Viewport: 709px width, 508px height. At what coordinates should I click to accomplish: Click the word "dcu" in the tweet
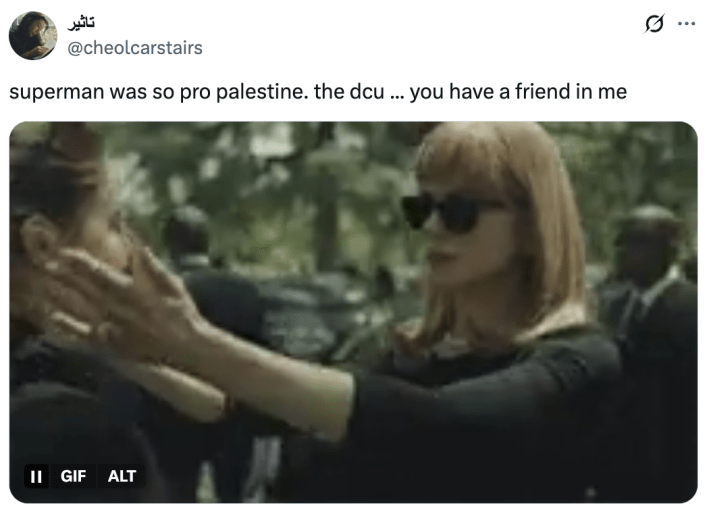(x=367, y=92)
